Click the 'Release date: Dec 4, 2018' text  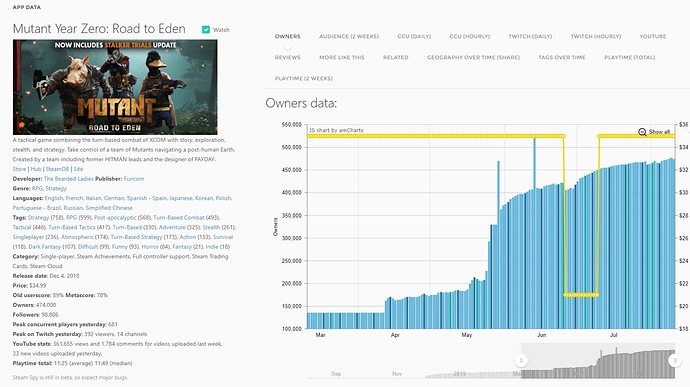(46, 276)
